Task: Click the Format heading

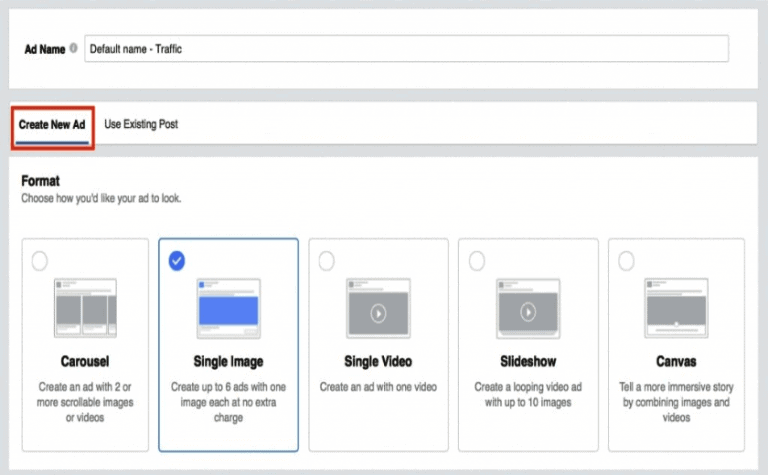Action: [40, 181]
